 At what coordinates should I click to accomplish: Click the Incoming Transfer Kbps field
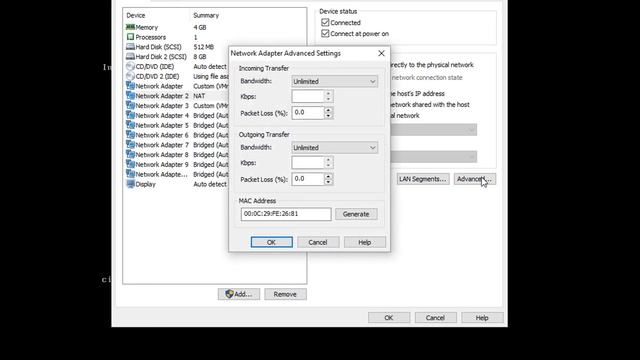[308, 96]
